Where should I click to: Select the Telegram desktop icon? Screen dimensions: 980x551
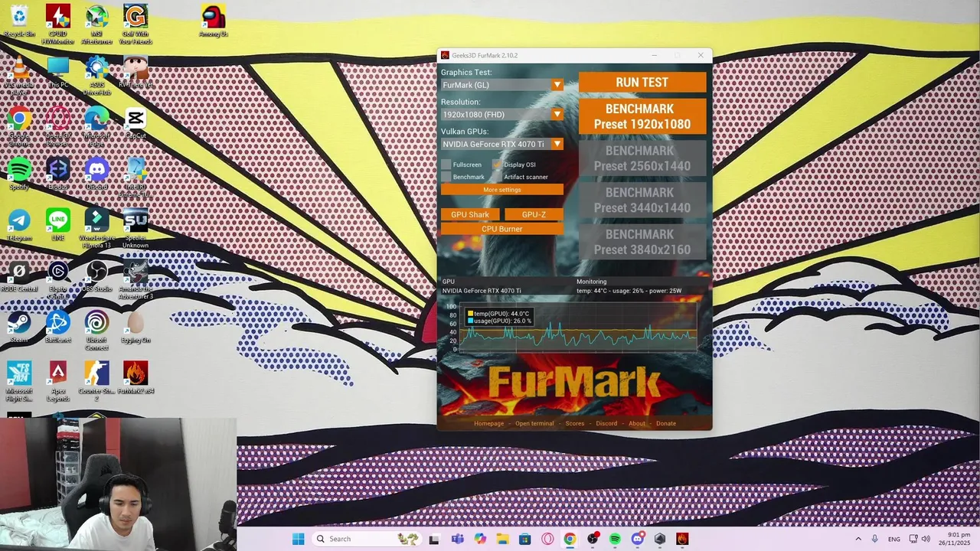pyautogui.click(x=19, y=225)
